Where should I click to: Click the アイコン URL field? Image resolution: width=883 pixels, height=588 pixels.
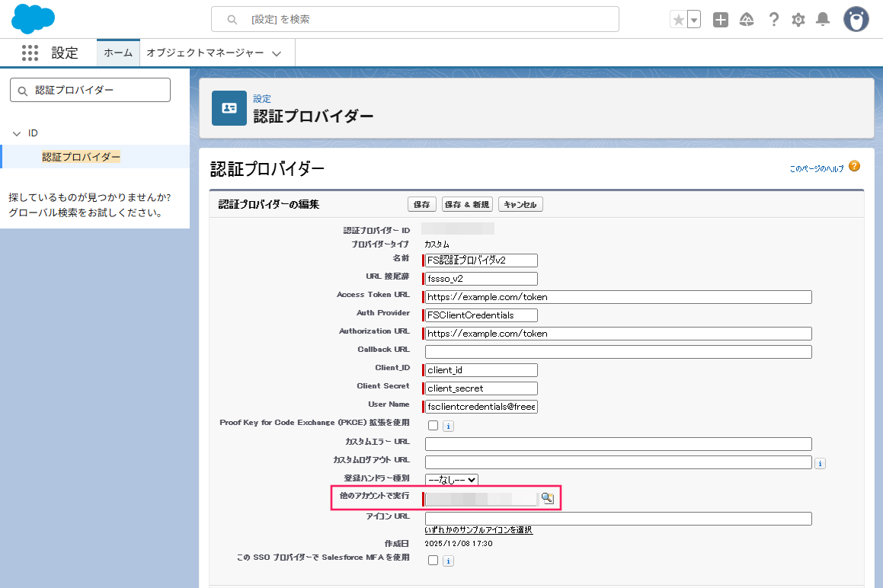click(619, 519)
